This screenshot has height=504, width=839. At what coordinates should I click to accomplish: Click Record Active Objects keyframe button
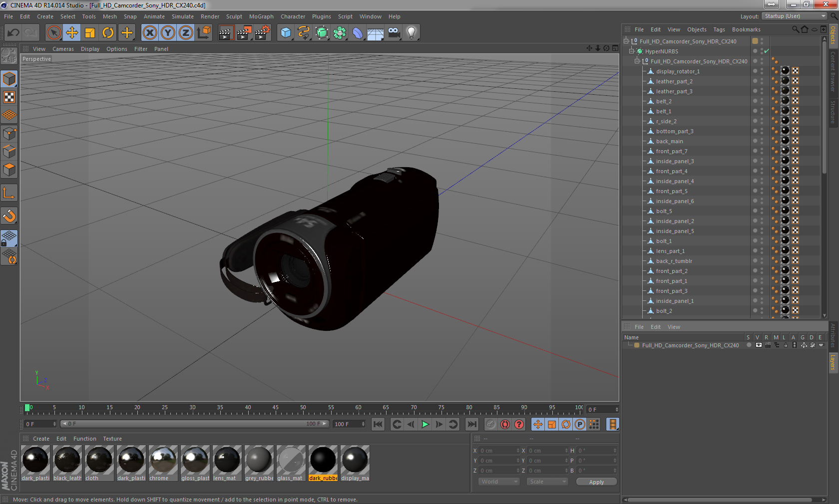point(491,424)
